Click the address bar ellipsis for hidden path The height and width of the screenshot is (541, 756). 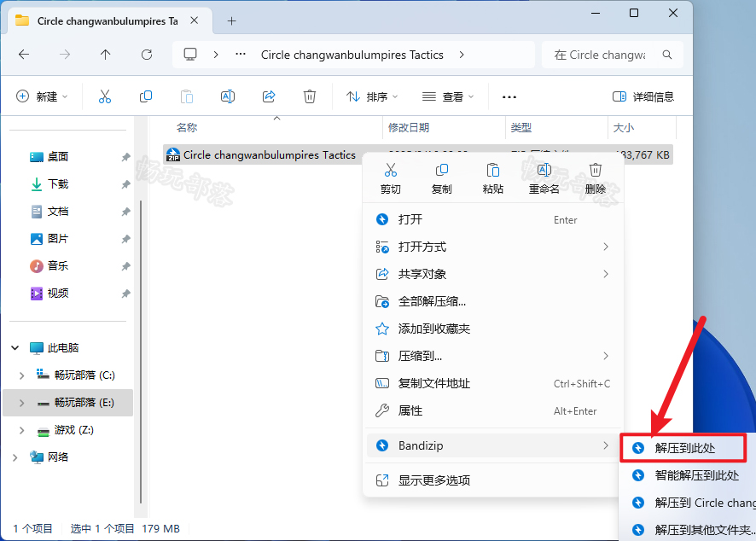[x=240, y=55]
